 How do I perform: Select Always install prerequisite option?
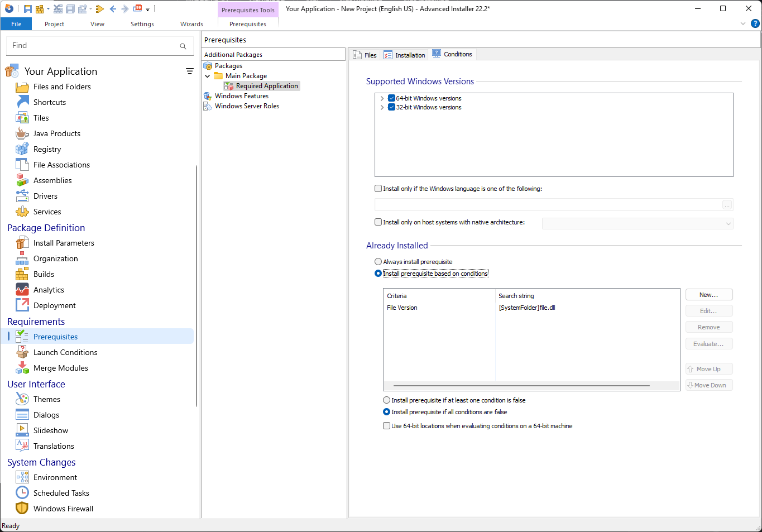point(378,262)
